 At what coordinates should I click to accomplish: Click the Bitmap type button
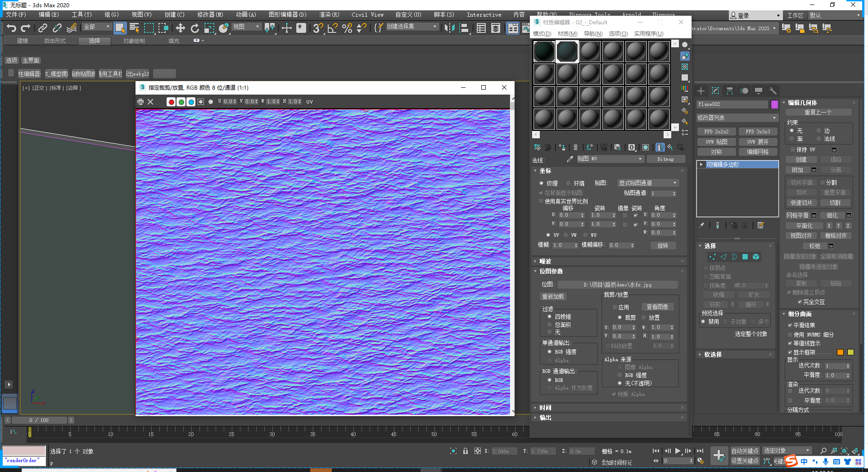click(x=665, y=159)
